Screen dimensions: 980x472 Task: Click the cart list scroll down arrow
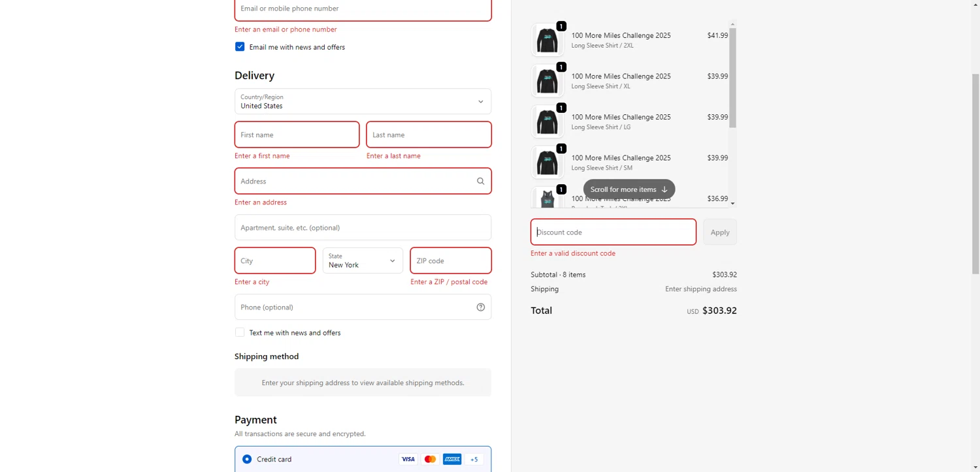(732, 204)
